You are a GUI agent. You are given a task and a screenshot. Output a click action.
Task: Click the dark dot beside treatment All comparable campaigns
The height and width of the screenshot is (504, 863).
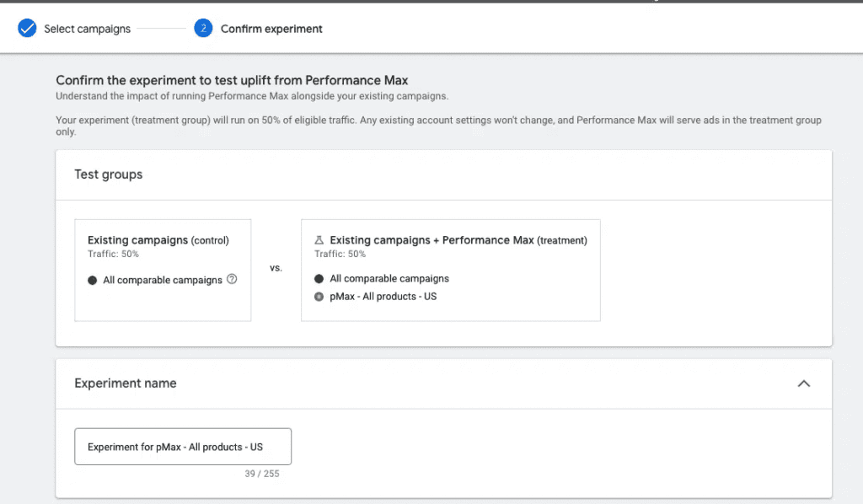pos(319,278)
